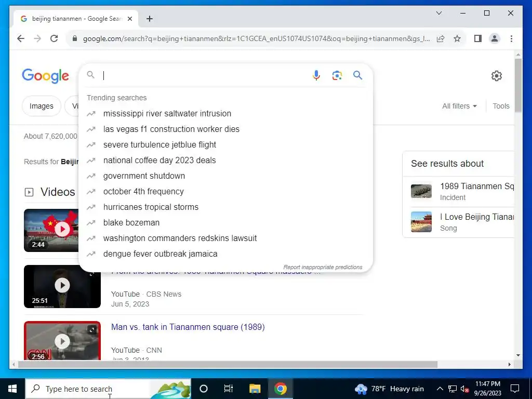Bookmark this tab with the star icon
Viewport: 532px width, 399px height.
click(457, 38)
